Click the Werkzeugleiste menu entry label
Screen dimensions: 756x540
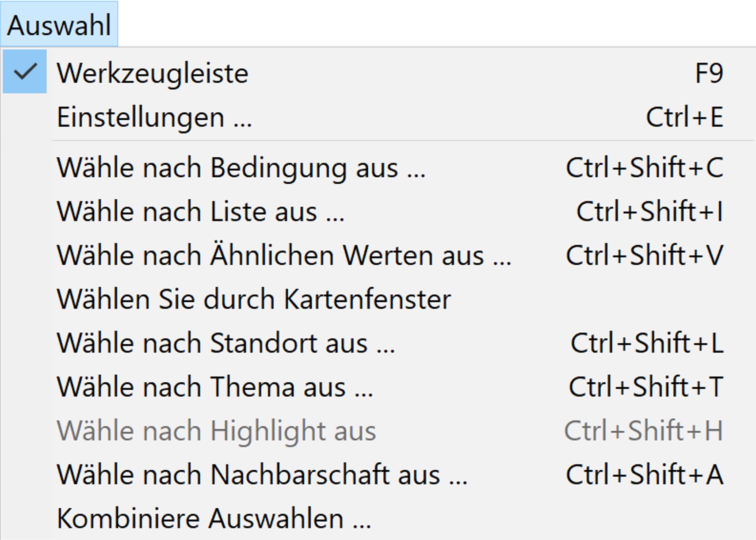tap(153, 73)
